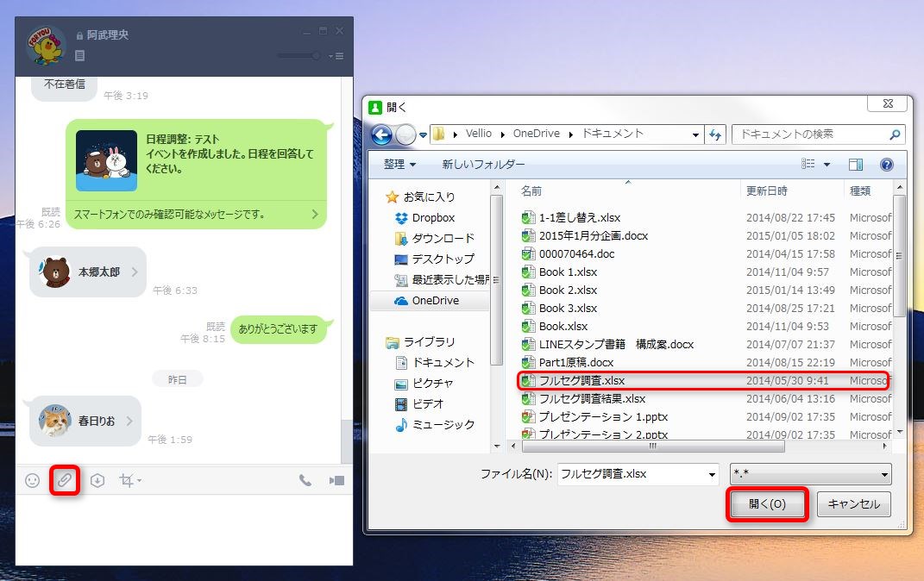Click the paperclip icon to attach a file

coord(65,482)
